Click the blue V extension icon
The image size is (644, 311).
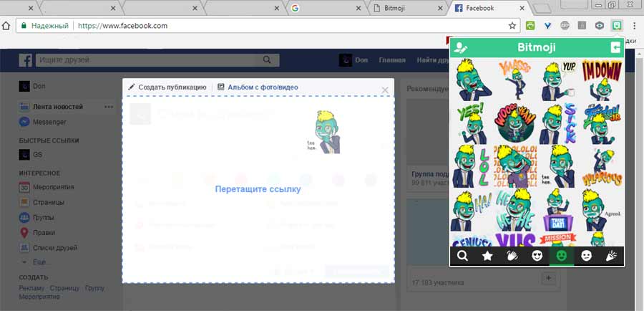click(547, 26)
